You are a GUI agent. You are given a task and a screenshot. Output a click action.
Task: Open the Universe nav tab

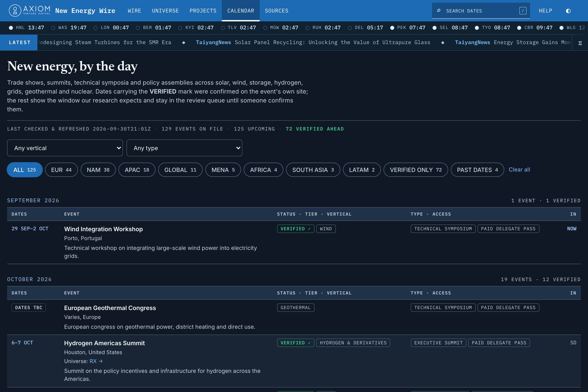165,11
